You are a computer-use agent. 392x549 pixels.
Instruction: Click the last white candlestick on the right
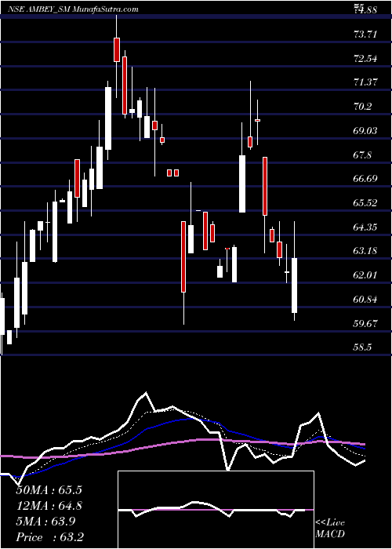tap(294, 285)
